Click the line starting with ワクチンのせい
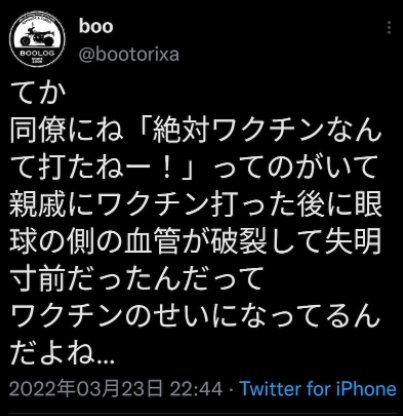403x416 pixels. 195,315
